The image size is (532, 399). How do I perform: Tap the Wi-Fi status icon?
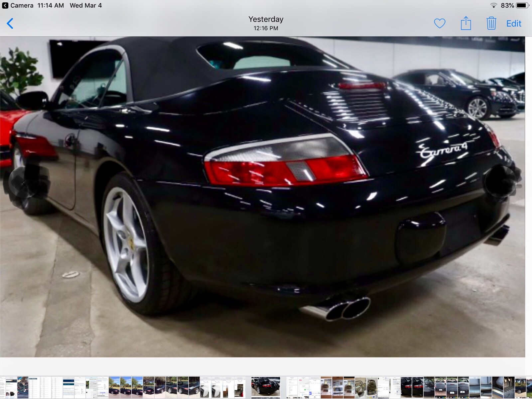click(x=494, y=5)
